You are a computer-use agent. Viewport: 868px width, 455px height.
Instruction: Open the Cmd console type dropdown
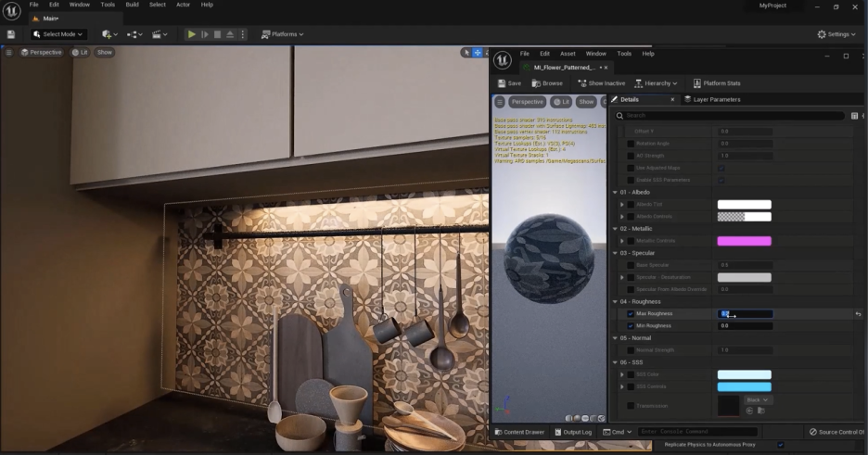[x=618, y=432]
